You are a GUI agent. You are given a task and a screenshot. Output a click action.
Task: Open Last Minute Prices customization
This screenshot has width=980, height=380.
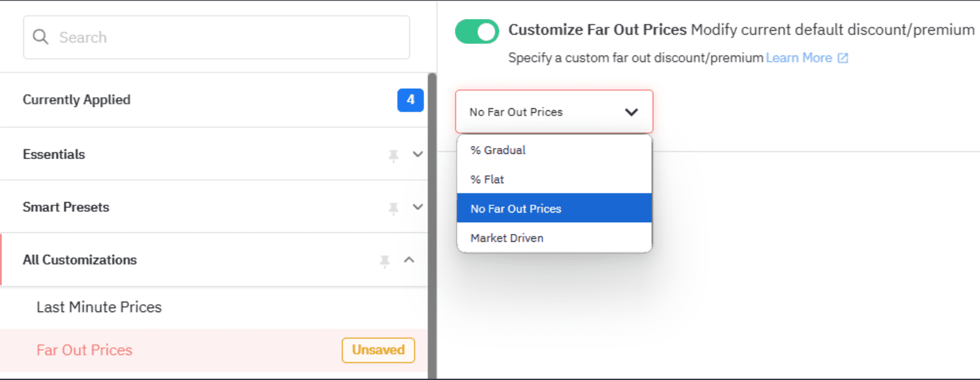99,307
